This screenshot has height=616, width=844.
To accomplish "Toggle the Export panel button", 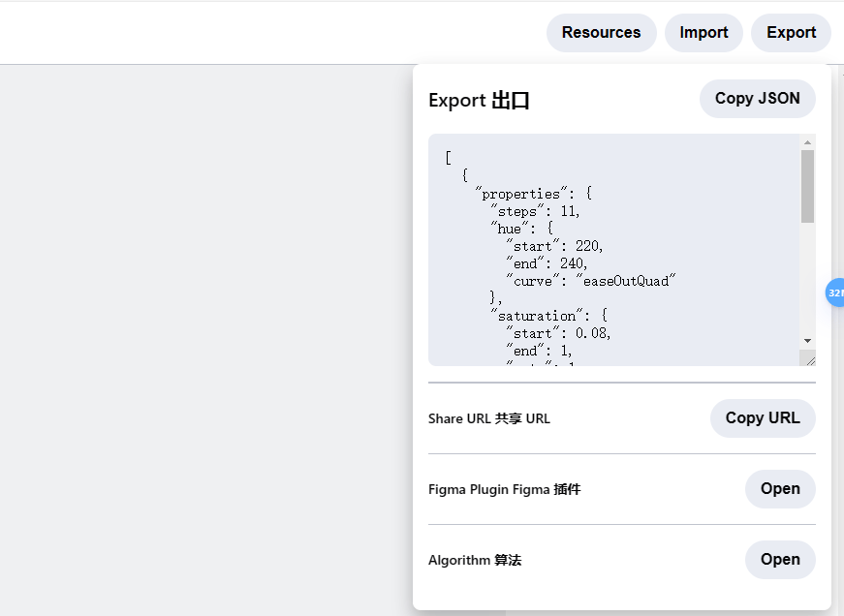I will click(x=791, y=33).
